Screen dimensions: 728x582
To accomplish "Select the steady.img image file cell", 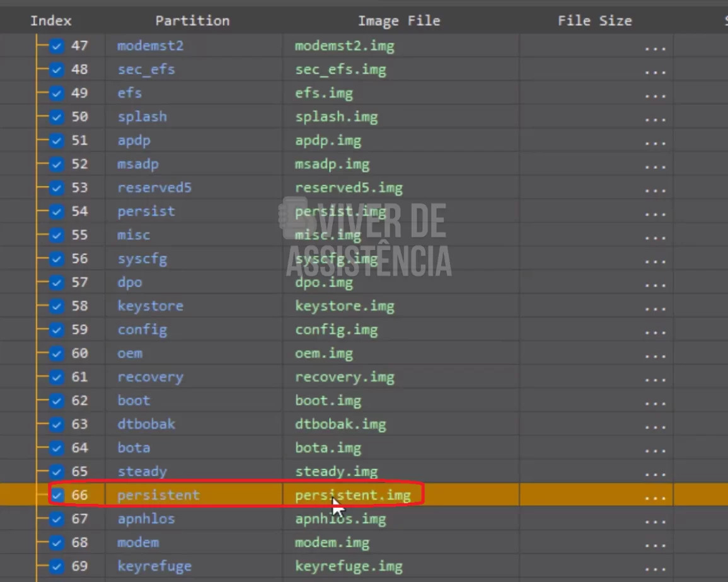I will (x=336, y=472).
